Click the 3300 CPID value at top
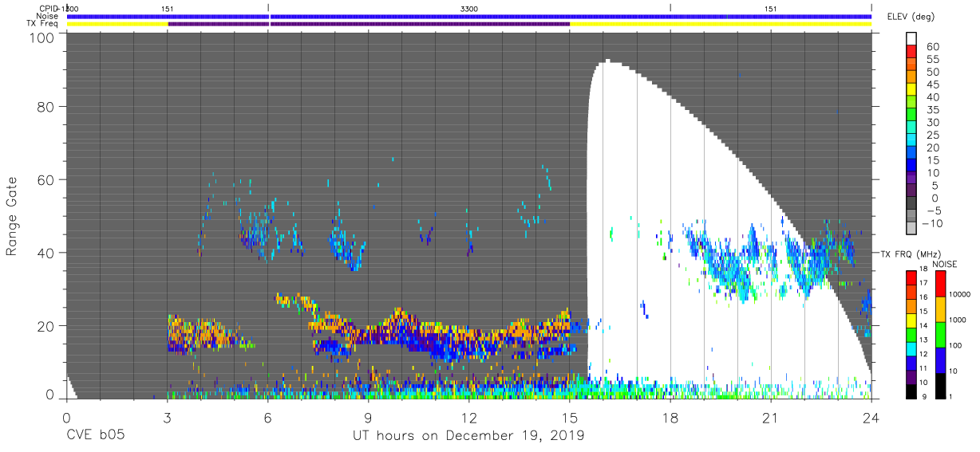Image resolution: width=980 pixels, height=452 pixels. tap(469, 8)
